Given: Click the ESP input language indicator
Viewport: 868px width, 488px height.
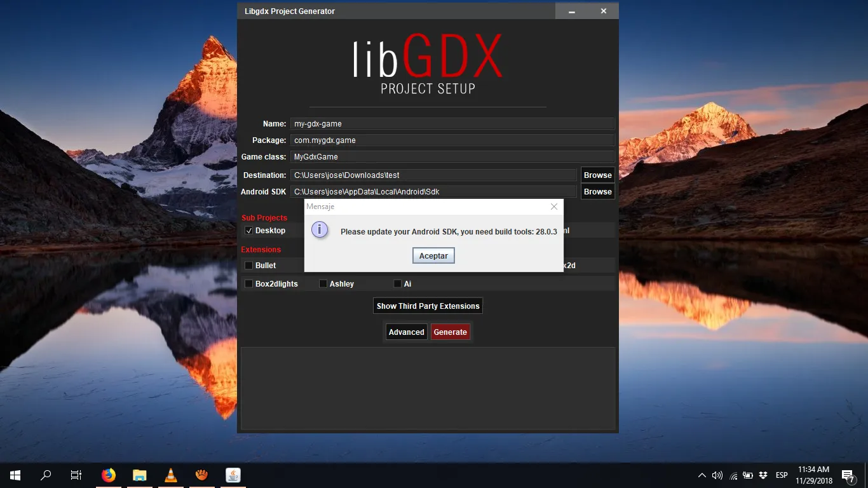Looking at the screenshot, I should click(x=782, y=475).
